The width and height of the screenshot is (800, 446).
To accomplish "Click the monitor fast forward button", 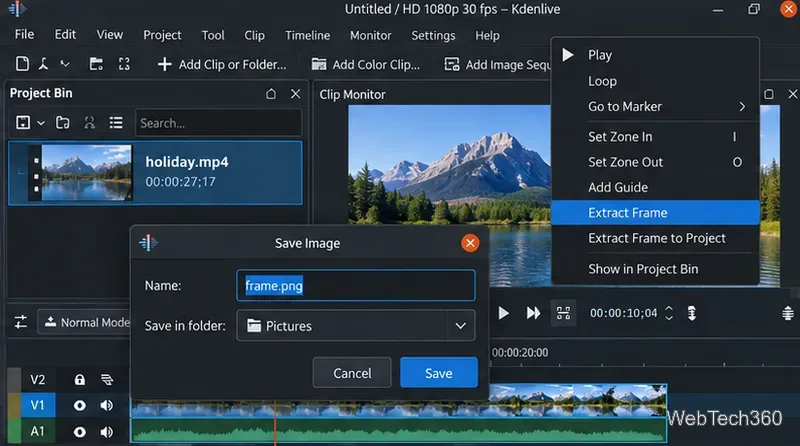I will 533,313.
